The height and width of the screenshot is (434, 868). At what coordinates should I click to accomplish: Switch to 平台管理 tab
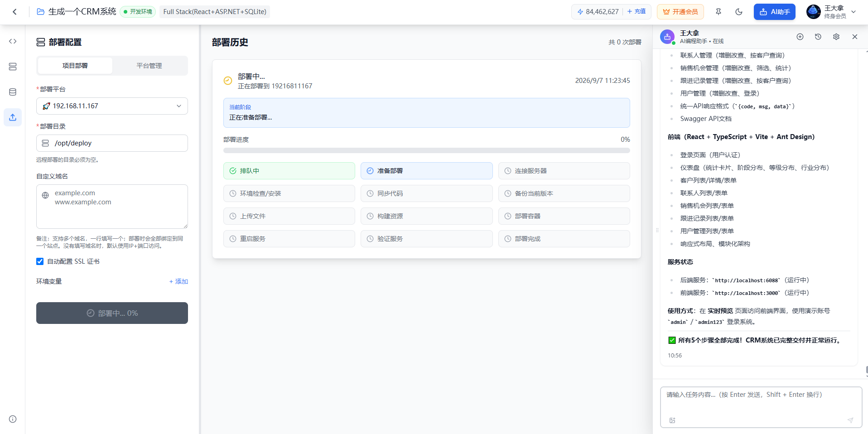pyautogui.click(x=149, y=66)
